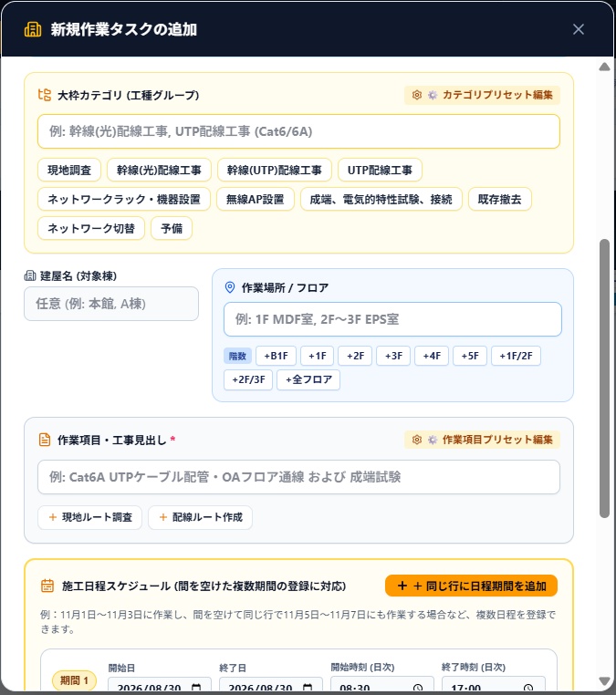Focus the 作業場所 / フロア input field
This screenshot has height=695, width=616.
tap(392, 319)
